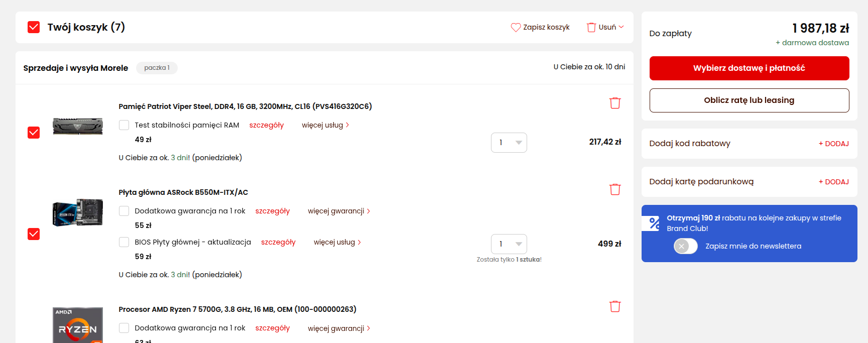
Task: Click DODAJ beside Dodaj kod rabatowy
Action: pos(833,144)
